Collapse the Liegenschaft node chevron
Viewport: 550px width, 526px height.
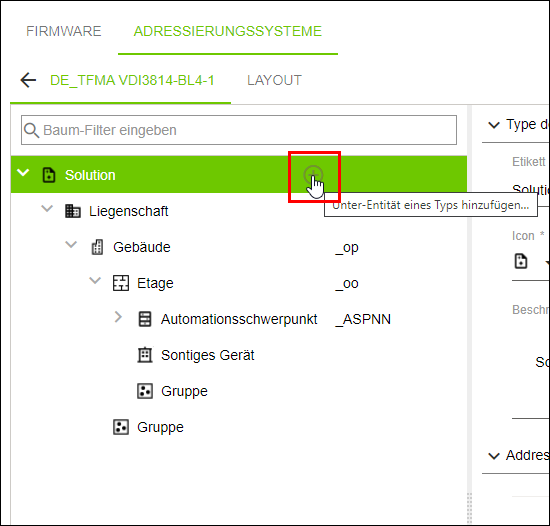tap(47, 209)
